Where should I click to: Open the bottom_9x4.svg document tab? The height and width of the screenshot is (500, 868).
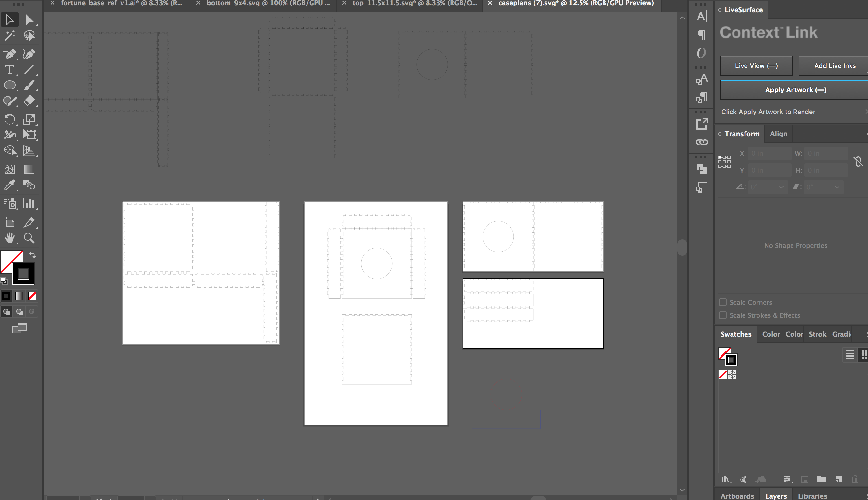(268, 4)
